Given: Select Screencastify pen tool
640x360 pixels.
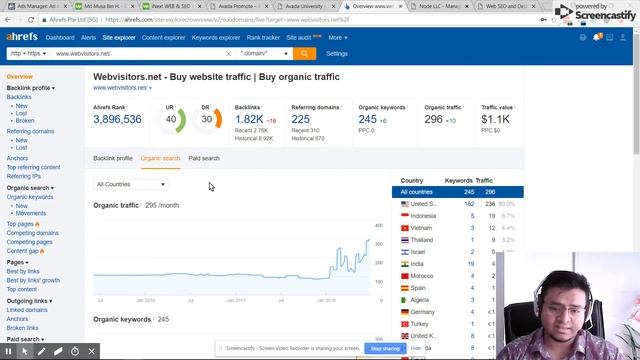Looking at the screenshot, I should (x=42, y=351).
